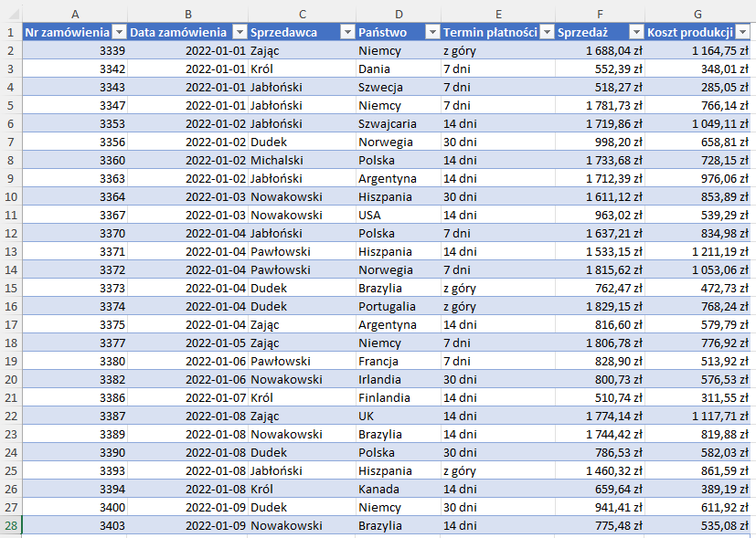
Task: Open the Koszt produkcji filter dropdown
Action: 743,32
